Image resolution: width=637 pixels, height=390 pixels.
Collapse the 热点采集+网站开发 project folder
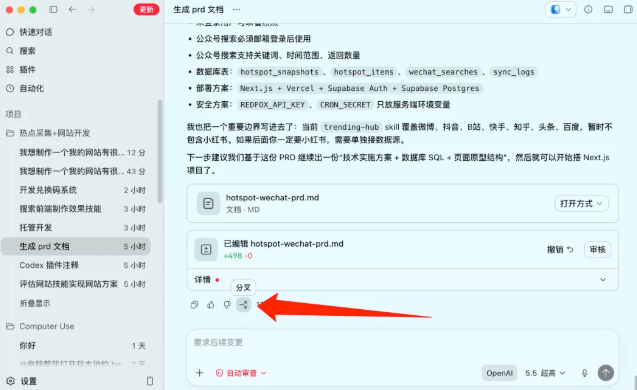48,133
